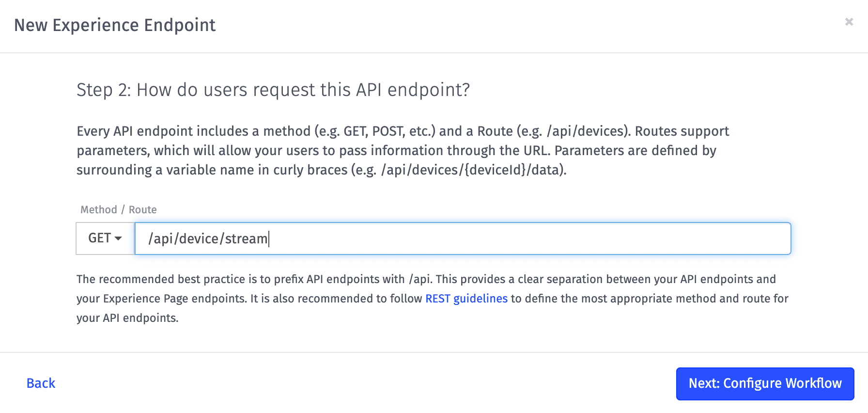Click the empty area of route input

tap(528, 238)
